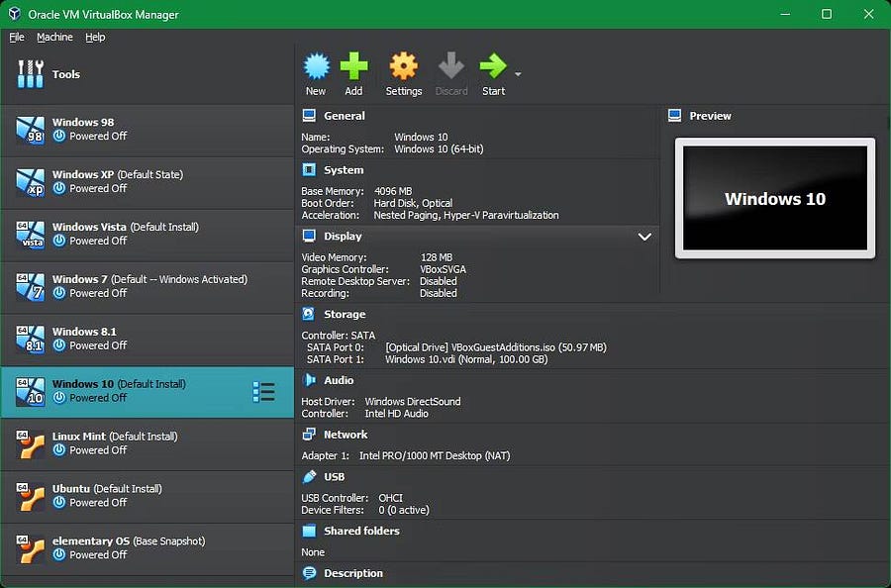
Task: Collapse the Display section chevron
Action: pyautogui.click(x=644, y=237)
